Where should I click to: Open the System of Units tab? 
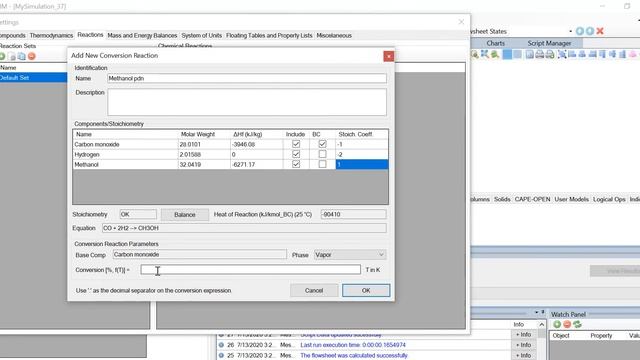coord(202,36)
